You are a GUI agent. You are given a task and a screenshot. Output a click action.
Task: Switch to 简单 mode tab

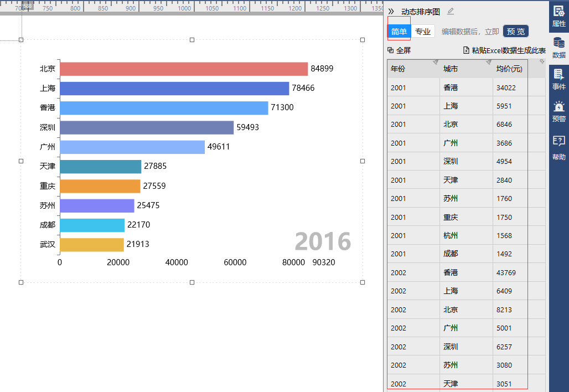399,32
